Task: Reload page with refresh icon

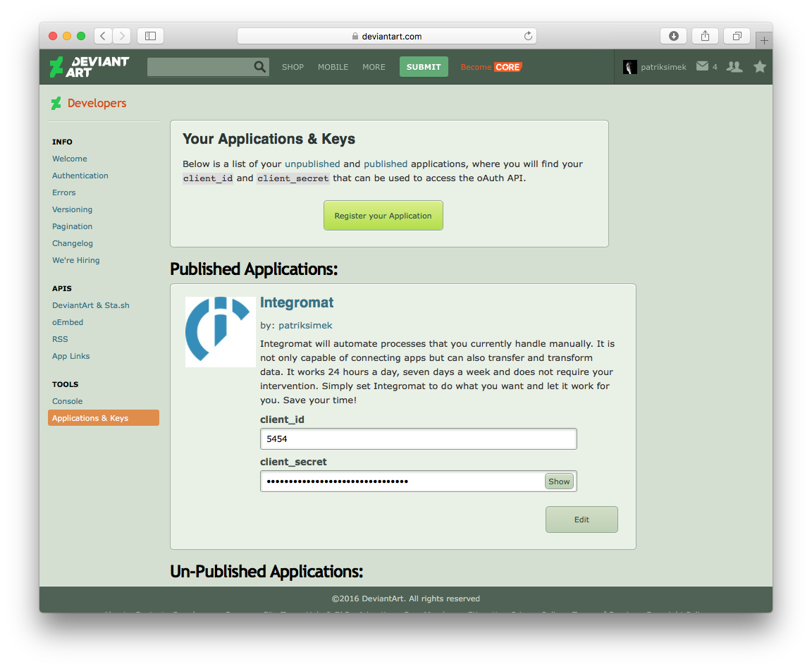Action: [x=528, y=36]
